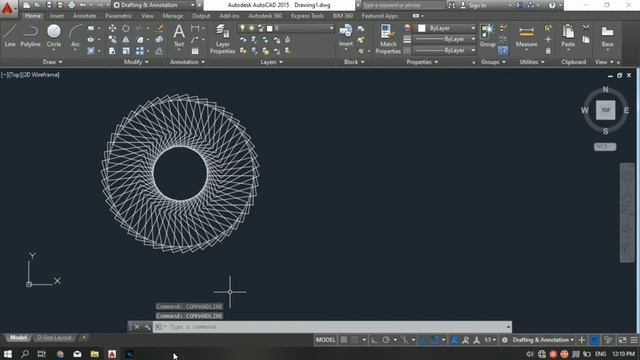Toggle layer freeze sun icon
Viewport: 640px width, 360px height.
pos(251,28)
